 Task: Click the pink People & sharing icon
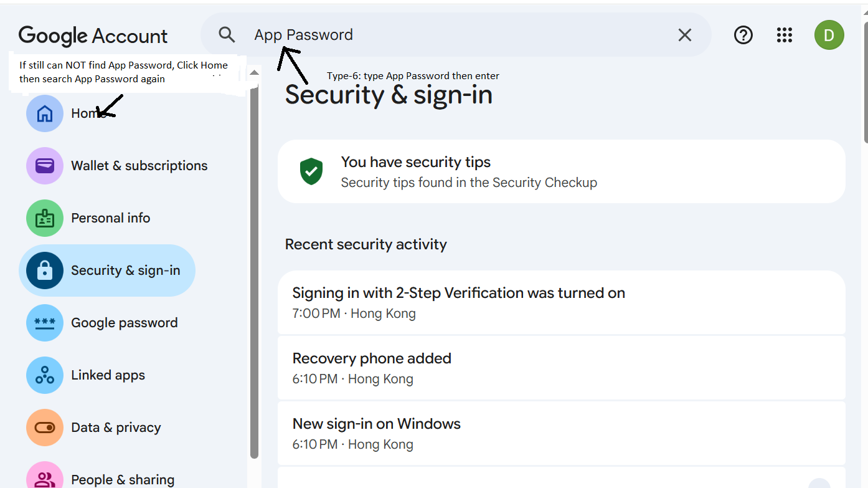pos(45,477)
